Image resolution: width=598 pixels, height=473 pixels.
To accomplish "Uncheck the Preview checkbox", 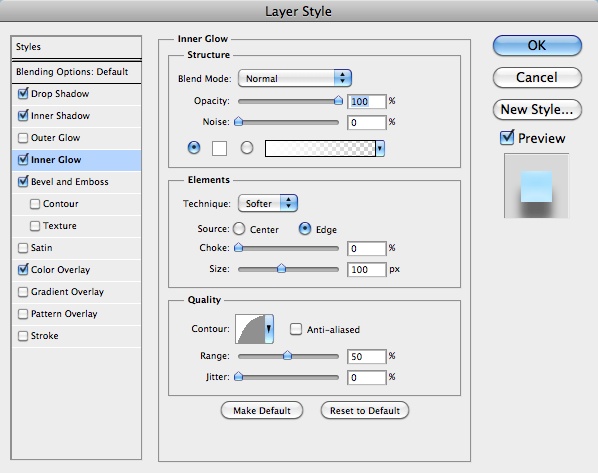I will click(x=507, y=138).
